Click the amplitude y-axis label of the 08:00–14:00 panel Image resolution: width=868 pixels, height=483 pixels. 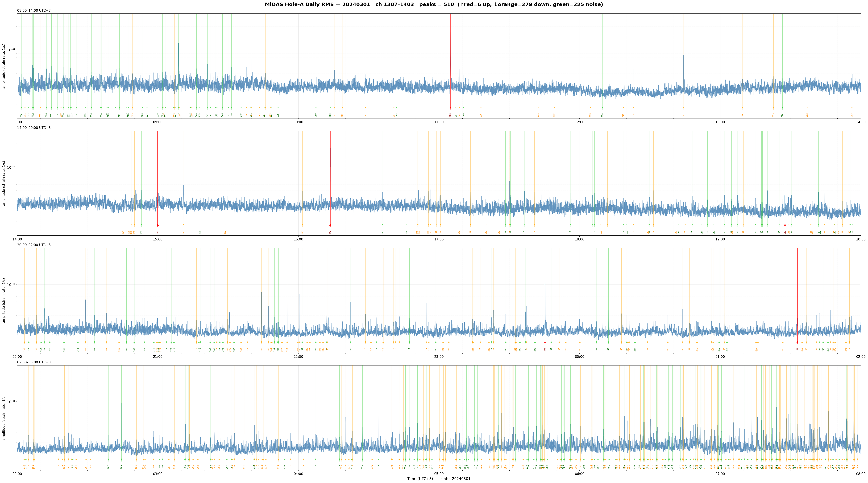[x=4, y=66]
